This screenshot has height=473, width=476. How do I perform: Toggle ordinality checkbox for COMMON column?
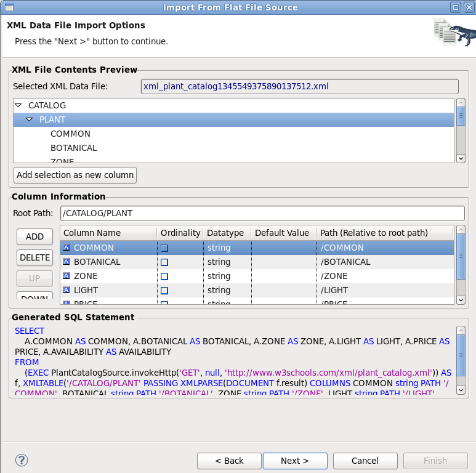click(x=164, y=248)
